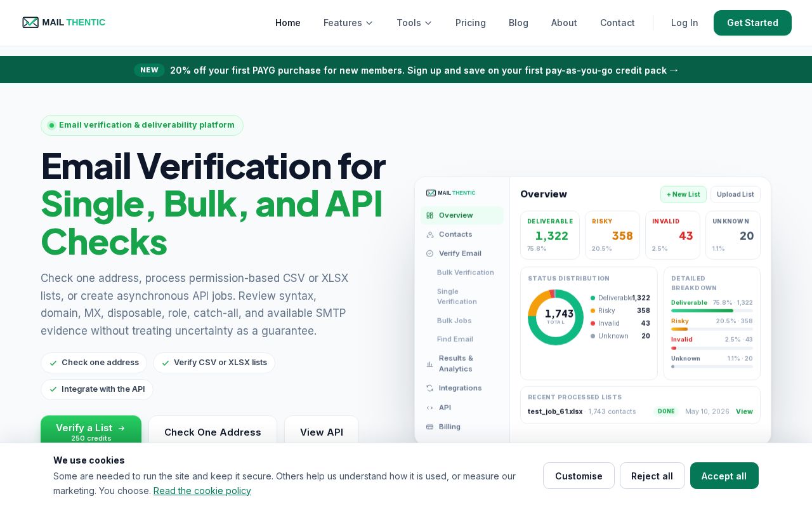This screenshot has width=812, height=508.
Task: Click the status distribution donut chart
Action: 556,317
